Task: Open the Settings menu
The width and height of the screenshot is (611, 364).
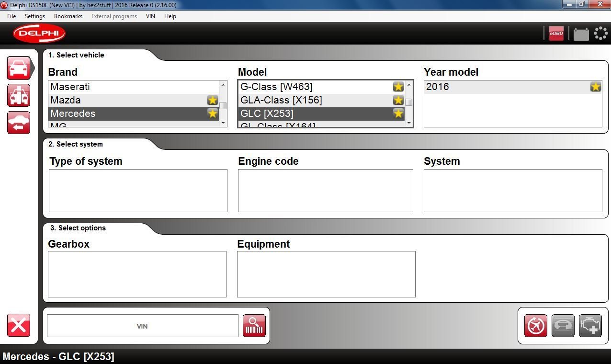Action: click(x=34, y=16)
